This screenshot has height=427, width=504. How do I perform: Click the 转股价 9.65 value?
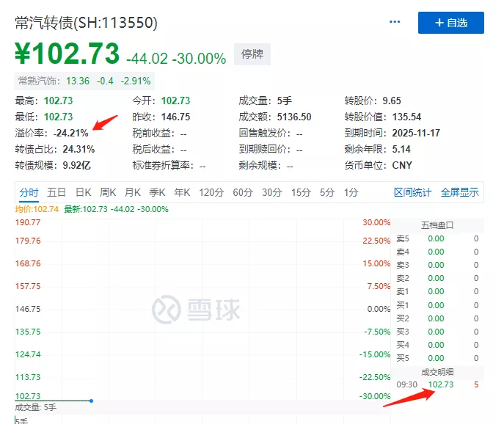392,101
